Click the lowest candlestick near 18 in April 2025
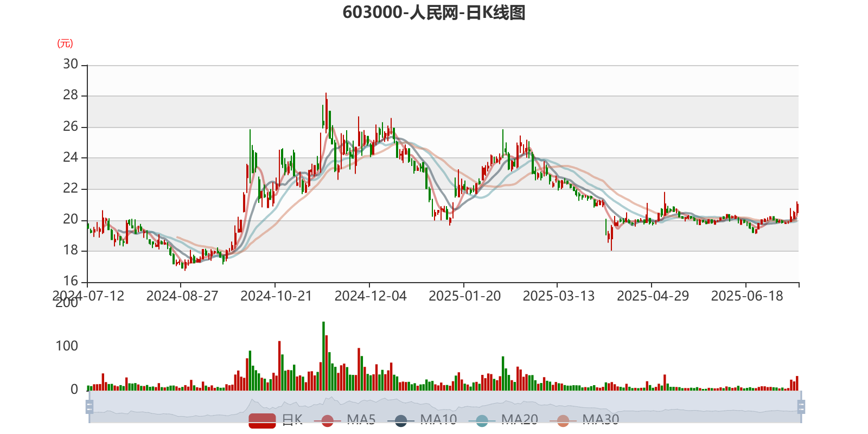 coord(611,238)
